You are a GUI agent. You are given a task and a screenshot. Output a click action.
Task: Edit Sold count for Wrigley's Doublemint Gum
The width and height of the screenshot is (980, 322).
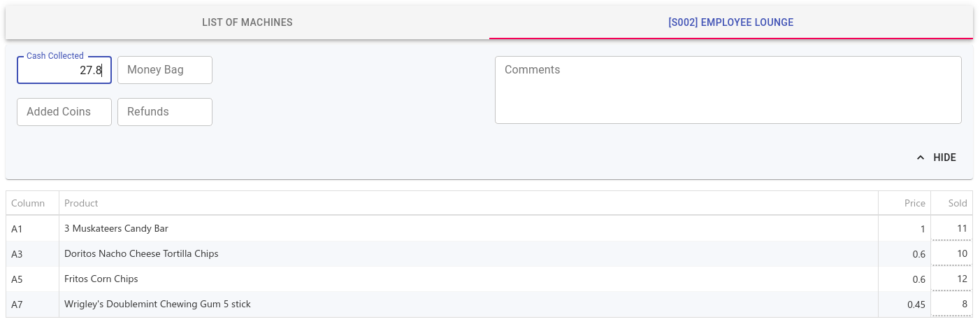(x=951, y=304)
